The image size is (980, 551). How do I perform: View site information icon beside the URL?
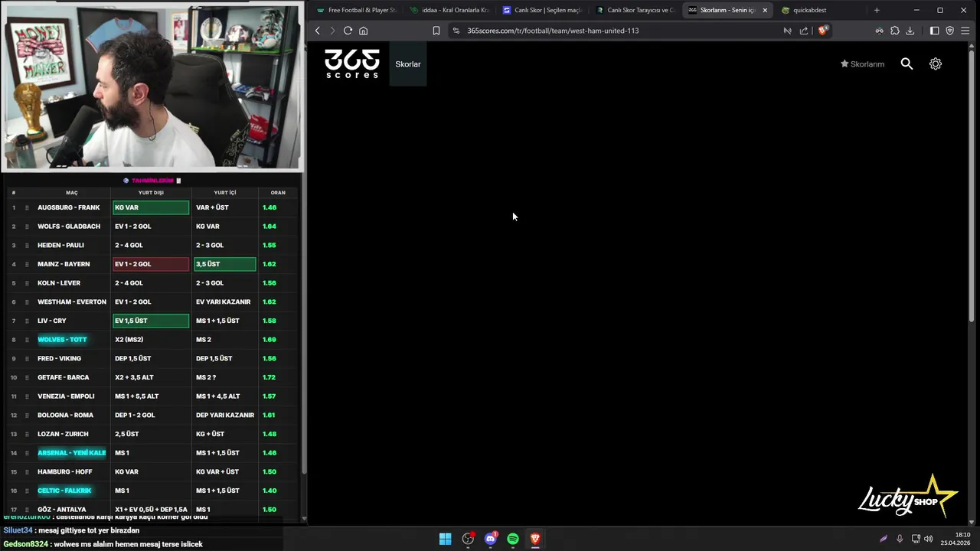(456, 31)
